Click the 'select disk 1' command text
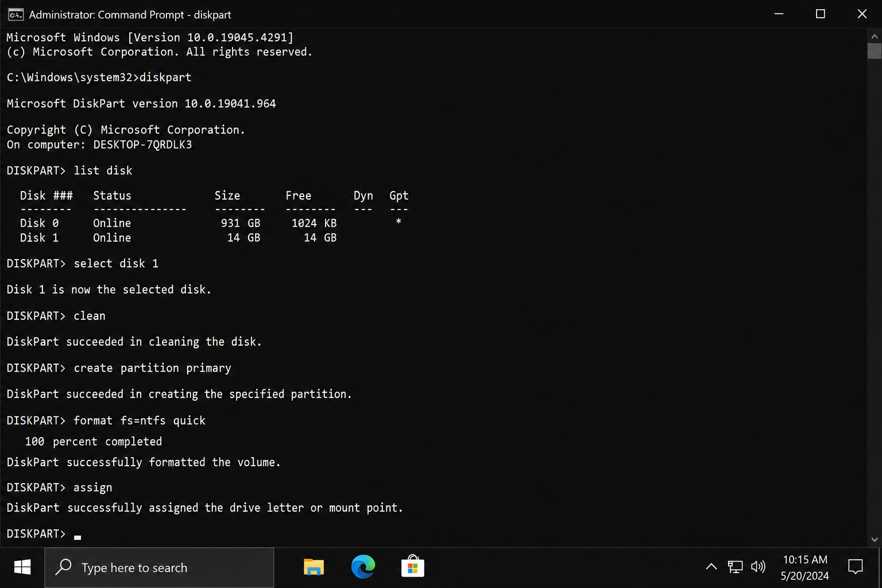Screen dimensions: 882x588 tap(116, 264)
